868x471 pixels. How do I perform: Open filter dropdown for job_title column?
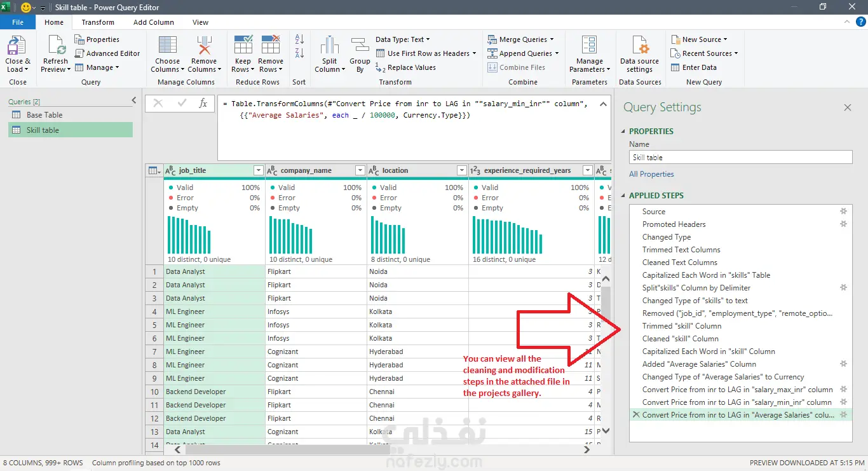tap(258, 170)
